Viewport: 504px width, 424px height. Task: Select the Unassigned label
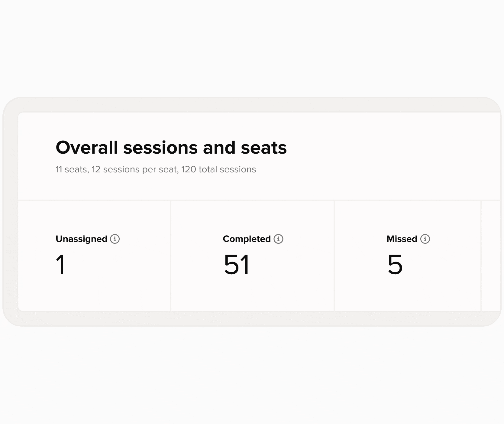[x=81, y=239]
